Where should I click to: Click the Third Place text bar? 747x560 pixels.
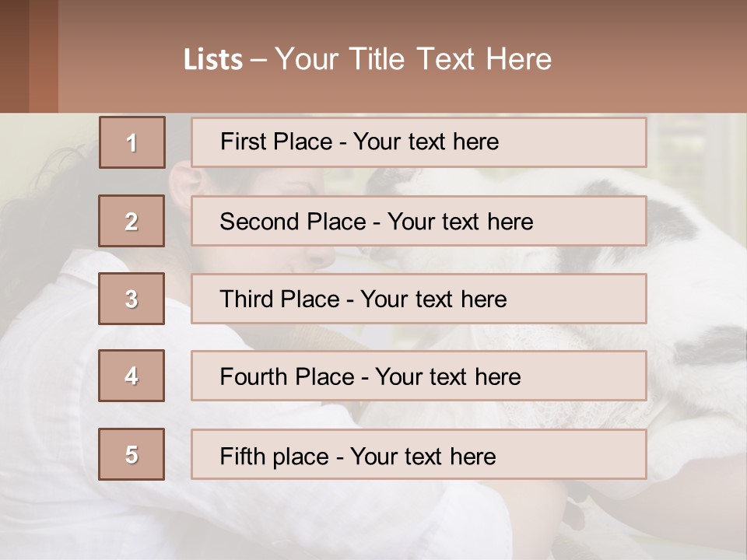click(419, 299)
